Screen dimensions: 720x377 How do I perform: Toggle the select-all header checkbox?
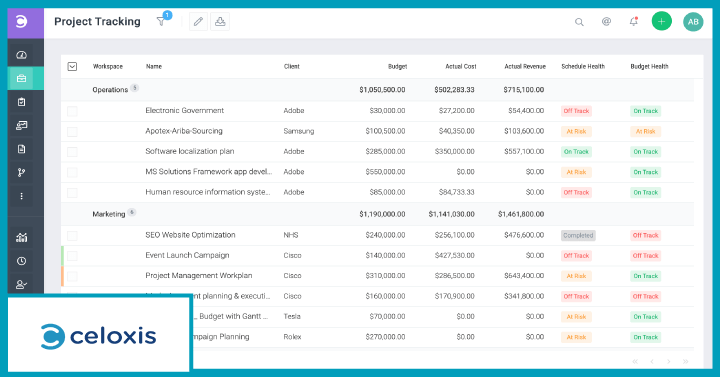(x=72, y=67)
